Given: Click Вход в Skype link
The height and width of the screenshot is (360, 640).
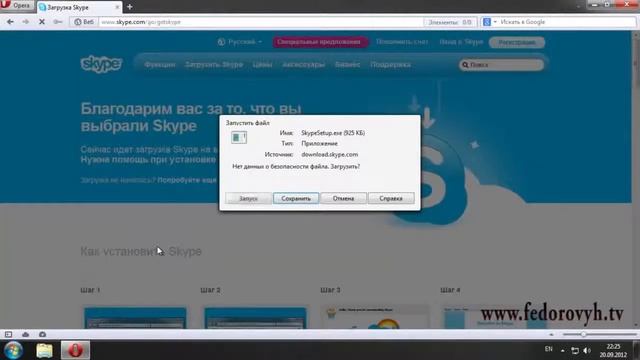Looking at the screenshot, I should tap(461, 42).
